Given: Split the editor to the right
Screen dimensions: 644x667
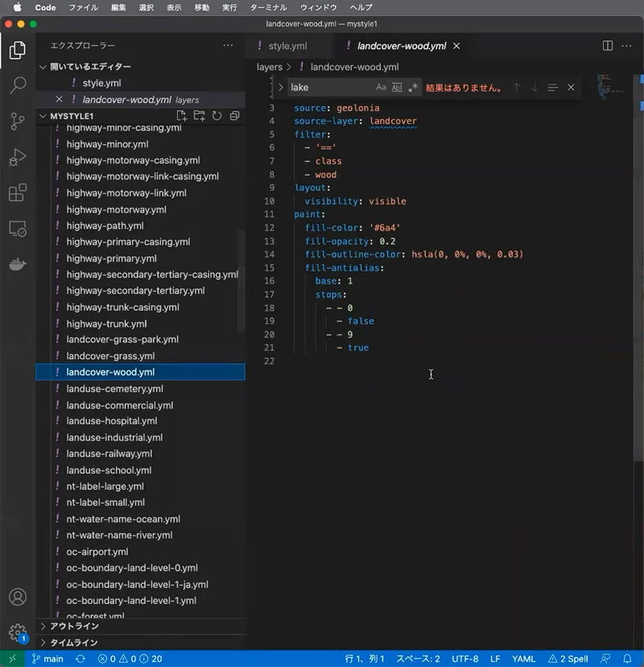Looking at the screenshot, I should [x=608, y=46].
